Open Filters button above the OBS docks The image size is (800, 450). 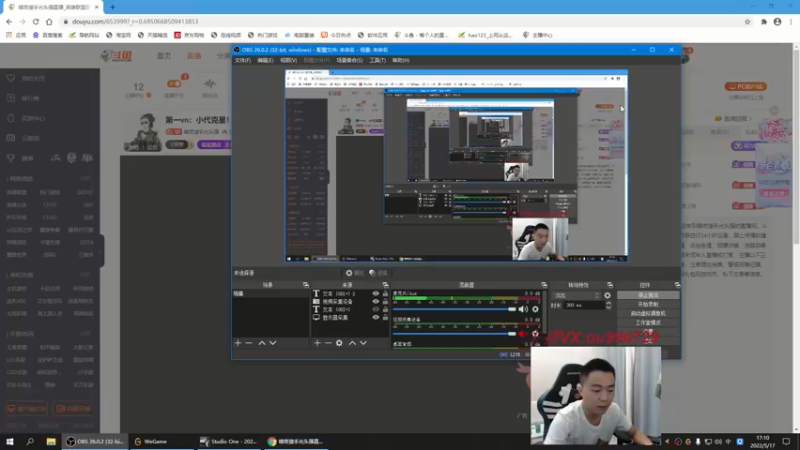tap(379, 273)
